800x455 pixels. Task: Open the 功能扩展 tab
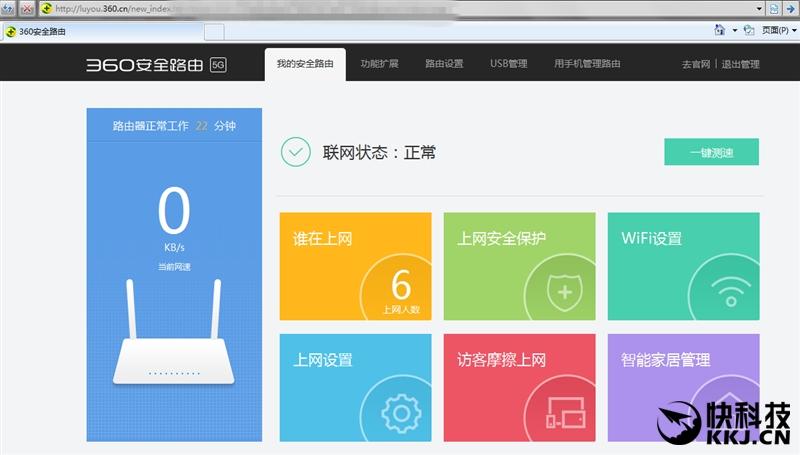pyautogui.click(x=380, y=64)
